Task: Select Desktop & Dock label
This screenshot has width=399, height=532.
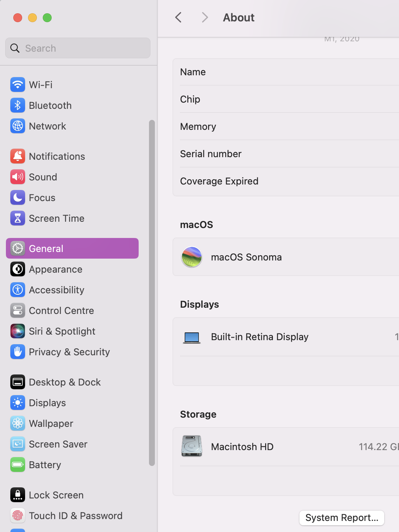Action: (65, 382)
